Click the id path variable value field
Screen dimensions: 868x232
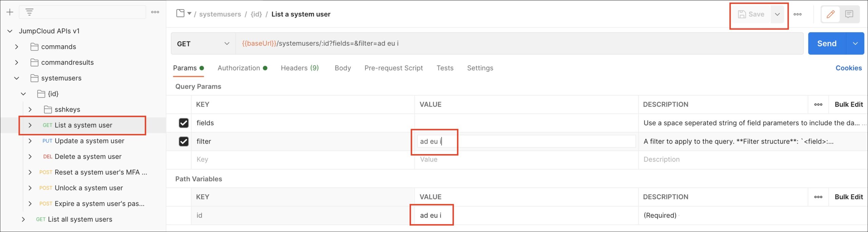(526, 215)
